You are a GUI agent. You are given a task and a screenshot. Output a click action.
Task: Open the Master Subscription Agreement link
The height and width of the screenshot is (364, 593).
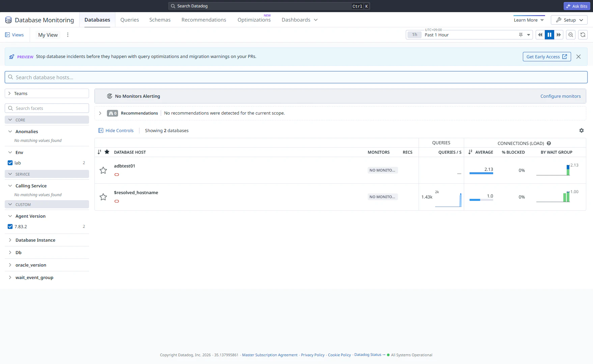click(x=270, y=355)
